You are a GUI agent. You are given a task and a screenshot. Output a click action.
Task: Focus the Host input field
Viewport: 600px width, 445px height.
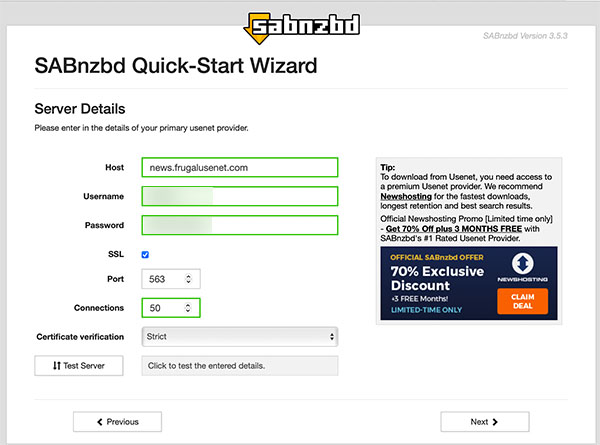pos(240,167)
